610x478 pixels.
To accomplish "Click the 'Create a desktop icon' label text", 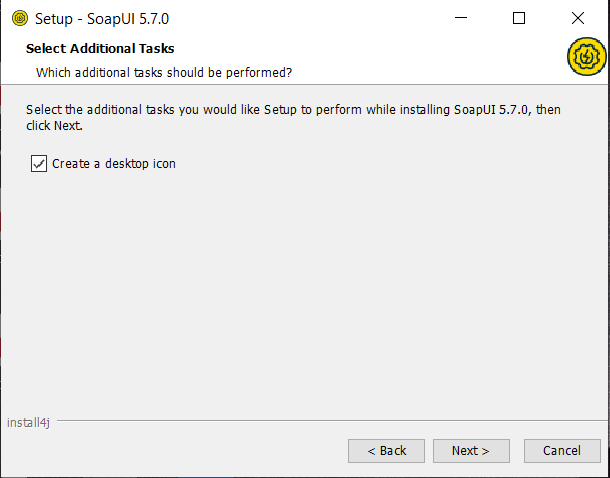I will click(114, 164).
